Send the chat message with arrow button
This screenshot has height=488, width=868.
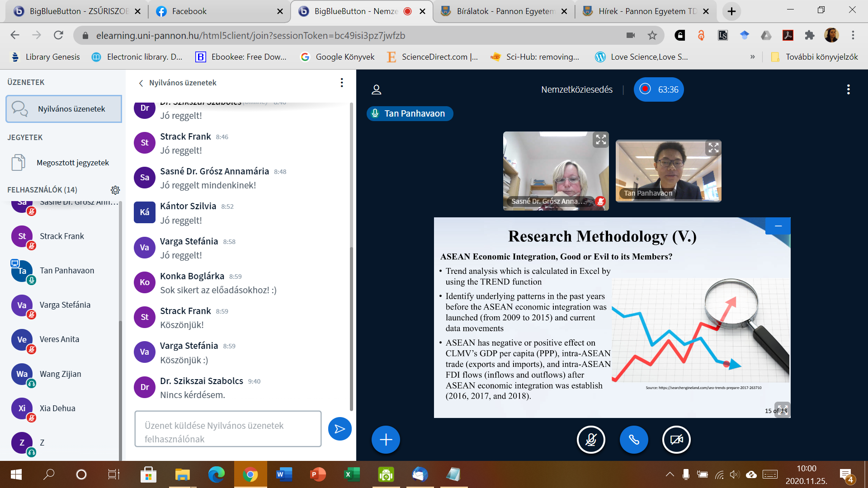tap(340, 429)
